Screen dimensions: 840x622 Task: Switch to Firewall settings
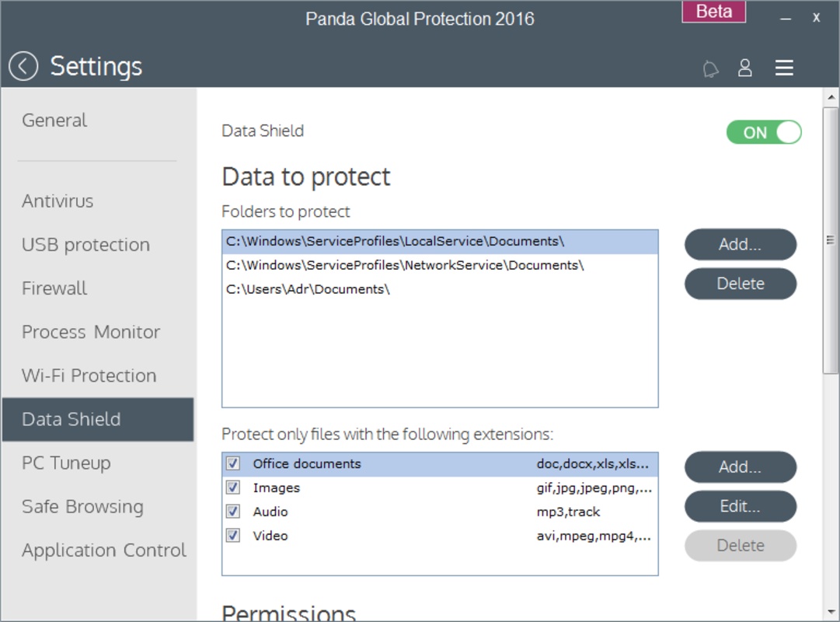coord(54,288)
